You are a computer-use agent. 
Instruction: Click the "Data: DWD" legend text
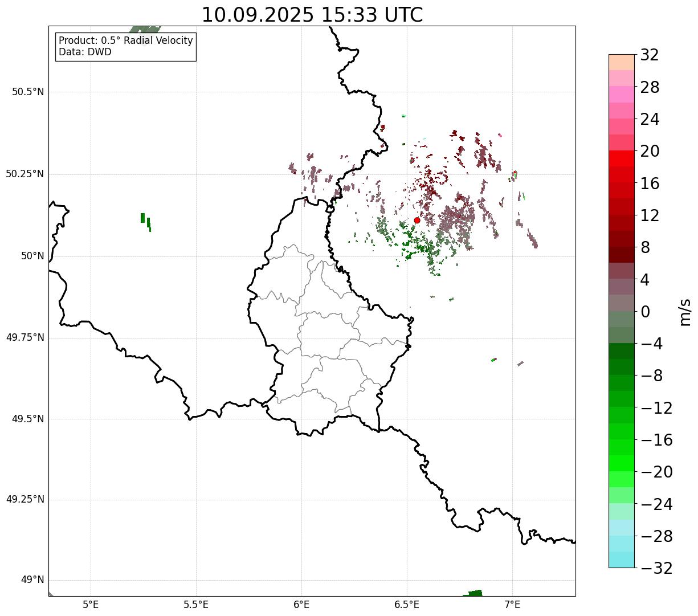(x=85, y=52)
